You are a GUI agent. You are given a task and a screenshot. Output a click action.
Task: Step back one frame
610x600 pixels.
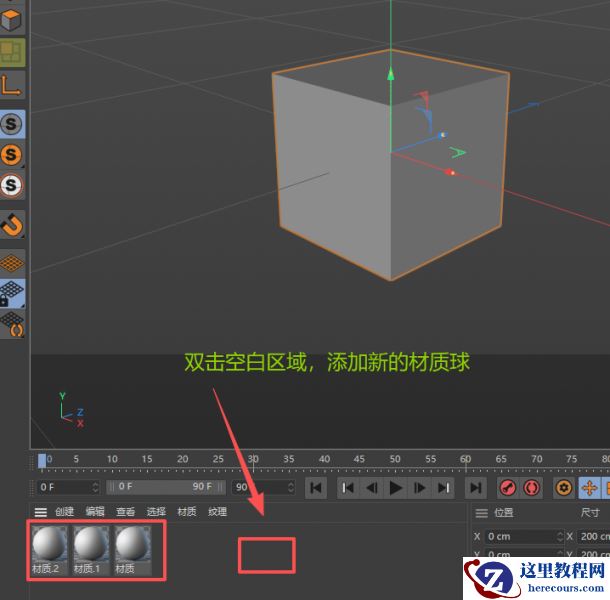pyautogui.click(x=372, y=488)
